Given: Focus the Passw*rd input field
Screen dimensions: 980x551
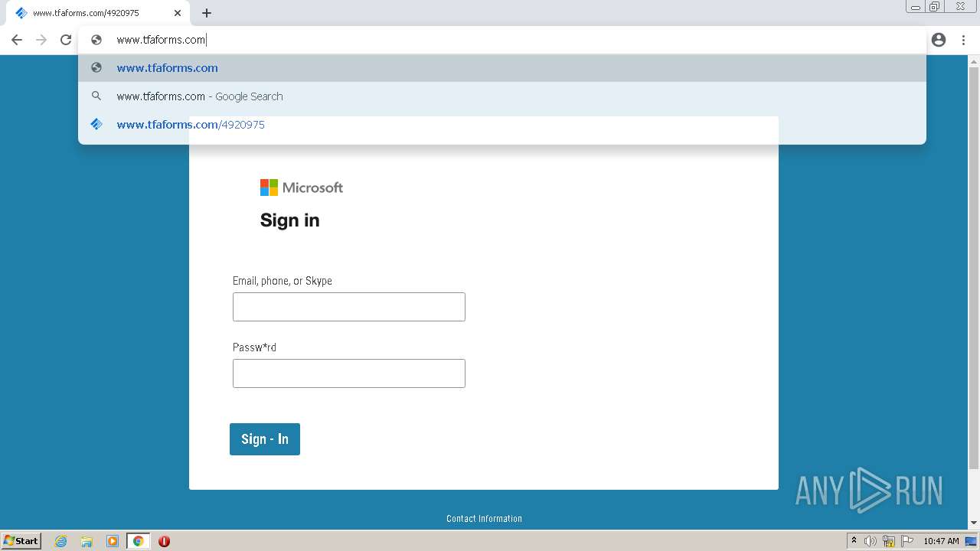Looking at the screenshot, I should (349, 373).
